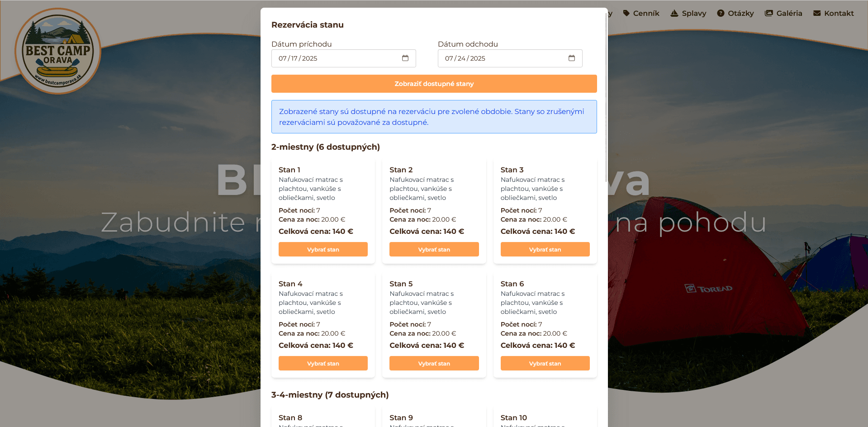868x427 pixels.
Task: Click the reservation modal's vertical scrollbar
Action: [x=606, y=90]
